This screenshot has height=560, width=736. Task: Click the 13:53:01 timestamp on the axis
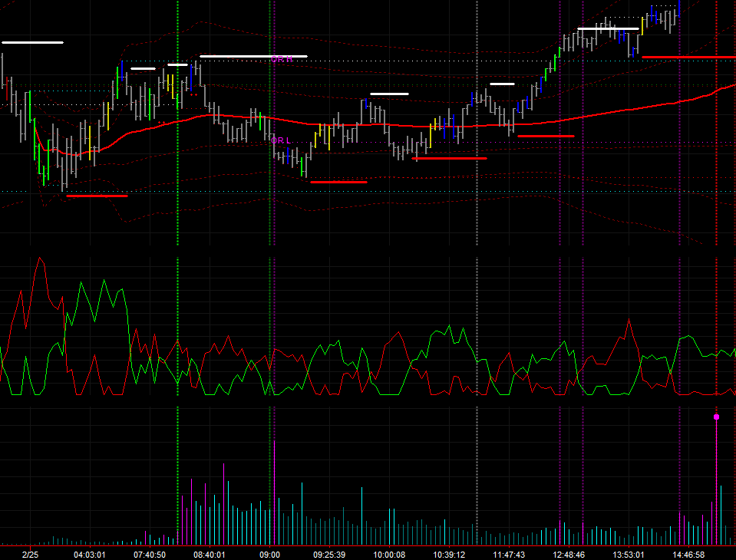tap(629, 554)
